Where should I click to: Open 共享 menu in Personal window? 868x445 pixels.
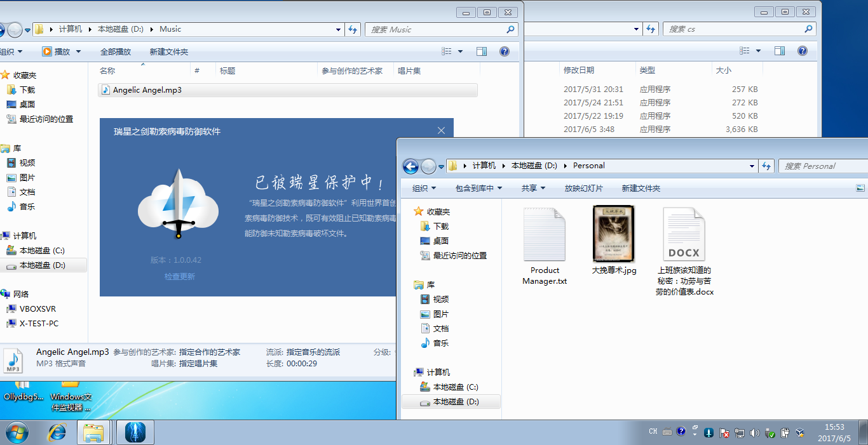point(533,189)
